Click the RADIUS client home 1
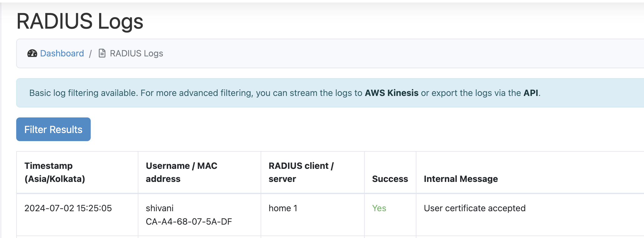Screen dimensions: 644x238 point(283,208)
